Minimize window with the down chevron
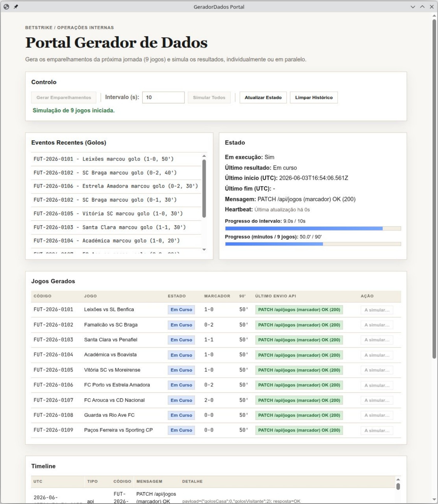This screenshot has width=438, height=504. (x=413, y=7)
